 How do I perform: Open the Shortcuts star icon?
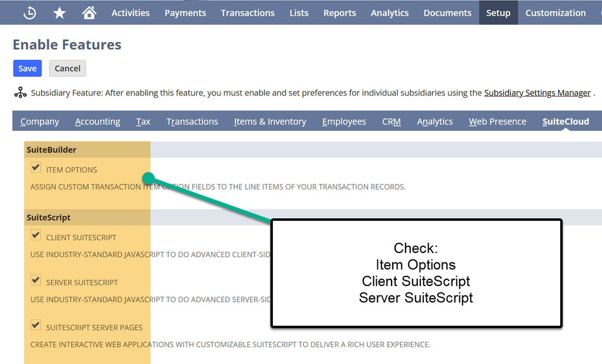[59, 13]
